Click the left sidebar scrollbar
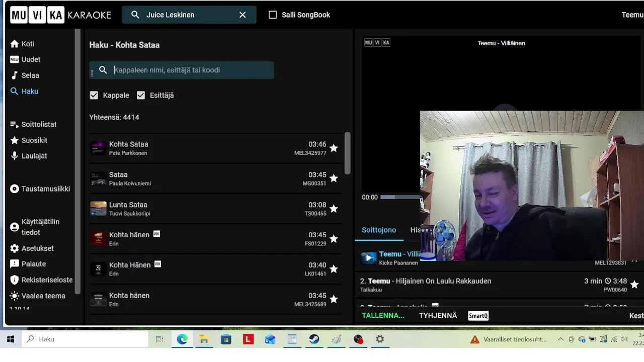This screenshot has height=362, width=644. [77, 161]
